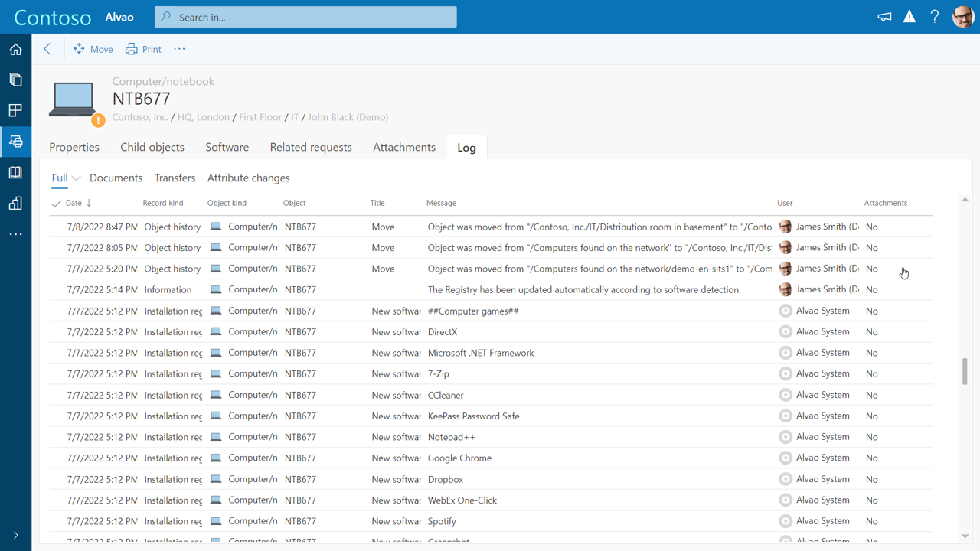This screenshot has width=980, height=551.
Task: Open Help via the question mark icon
Action: pos(935,16)
